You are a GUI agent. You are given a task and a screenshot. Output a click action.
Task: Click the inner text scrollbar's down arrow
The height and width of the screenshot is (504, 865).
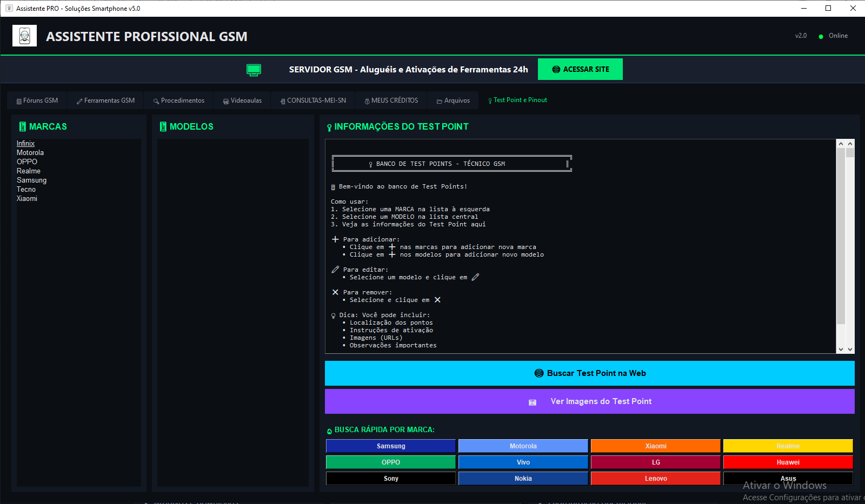click(x=841, y=350)
